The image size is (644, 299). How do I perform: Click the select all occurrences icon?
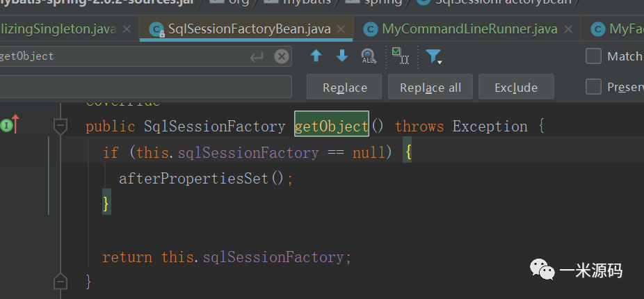click(x=400, y=56)
